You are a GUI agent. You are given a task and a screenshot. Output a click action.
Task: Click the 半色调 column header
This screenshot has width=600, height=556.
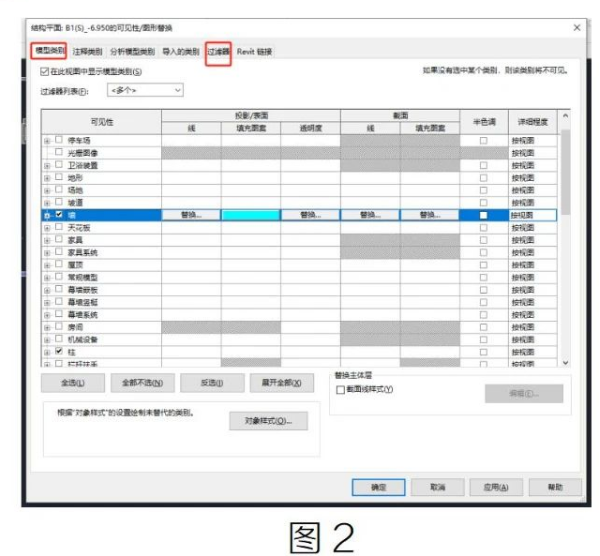click(x=484, y=122)
